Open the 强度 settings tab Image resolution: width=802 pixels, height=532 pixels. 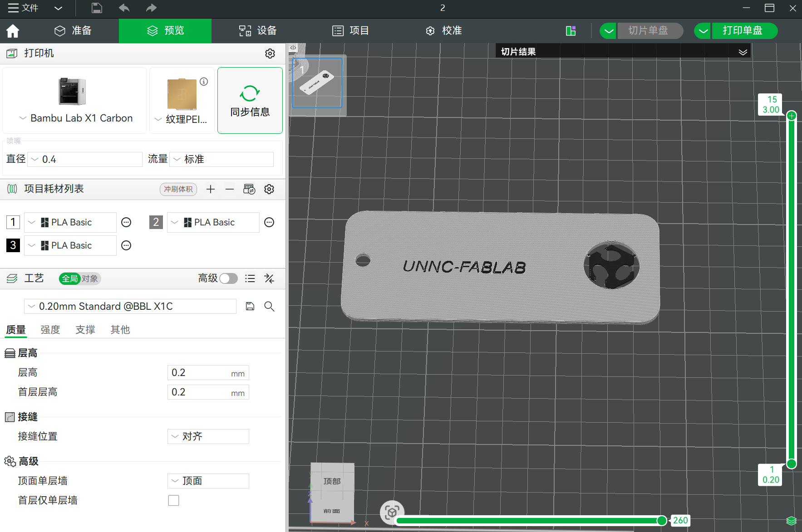pyautogui.click(x=50, y=330)
